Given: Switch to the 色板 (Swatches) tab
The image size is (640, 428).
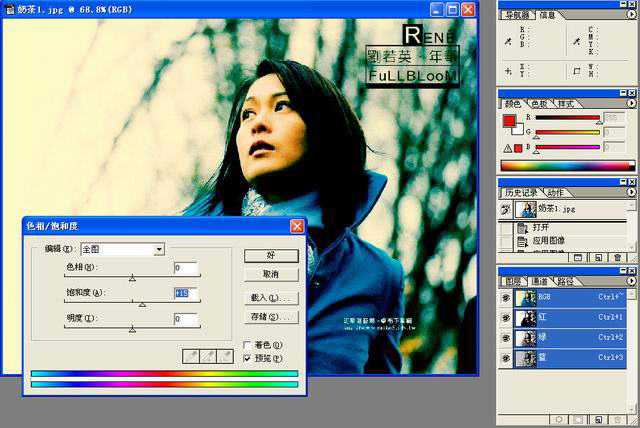Looking at the screenshot, I should coord(539,103).
